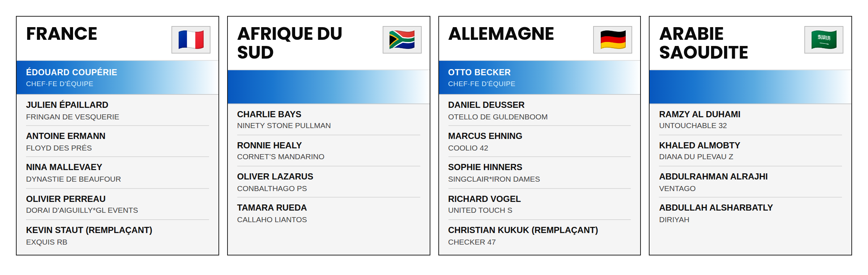Click Tamara Rueda rider name

[x=272, y=208]
